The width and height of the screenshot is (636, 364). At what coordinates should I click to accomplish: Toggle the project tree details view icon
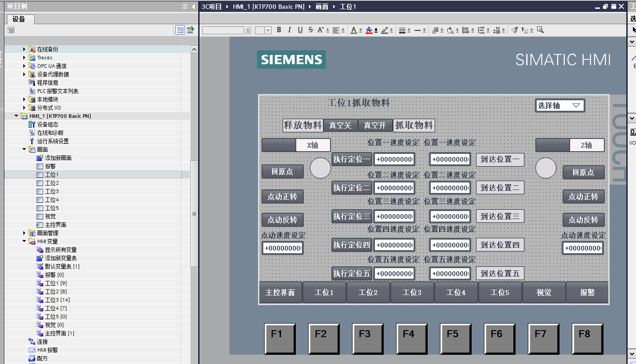pyautogui.click(x=180, y=30)
